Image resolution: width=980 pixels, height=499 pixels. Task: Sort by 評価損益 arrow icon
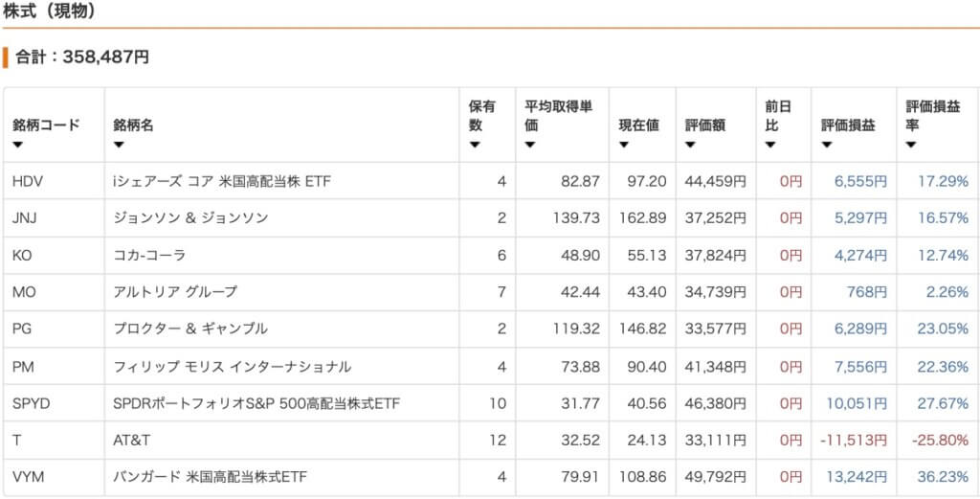(826, 145)
